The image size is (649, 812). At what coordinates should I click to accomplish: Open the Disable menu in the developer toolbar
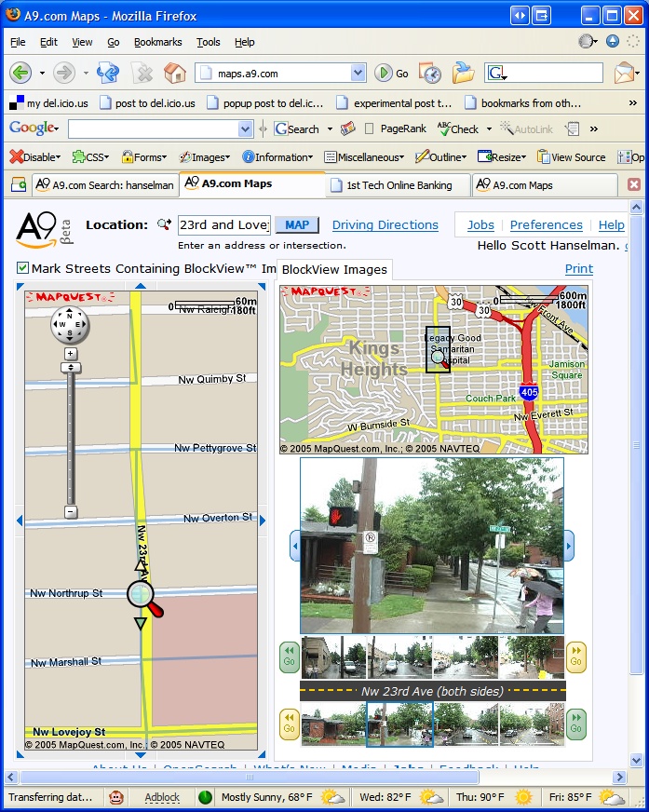(x=34, y=157)
